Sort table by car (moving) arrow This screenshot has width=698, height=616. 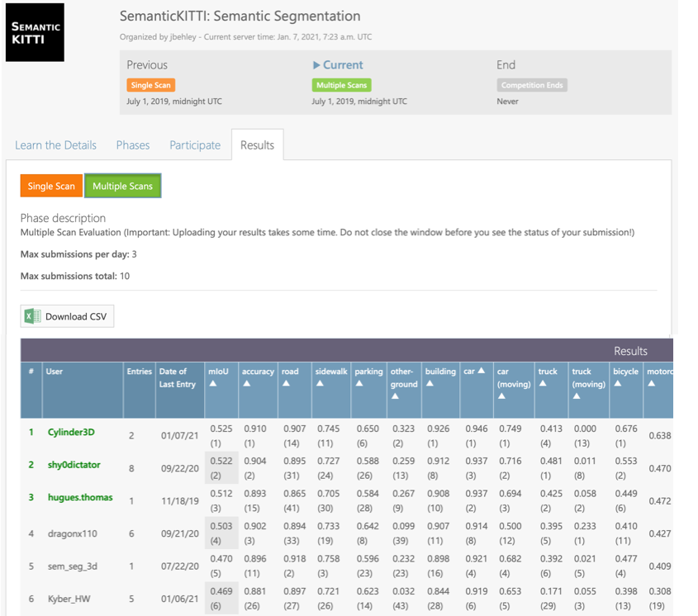pyautogui.click(x=501, y=396)
